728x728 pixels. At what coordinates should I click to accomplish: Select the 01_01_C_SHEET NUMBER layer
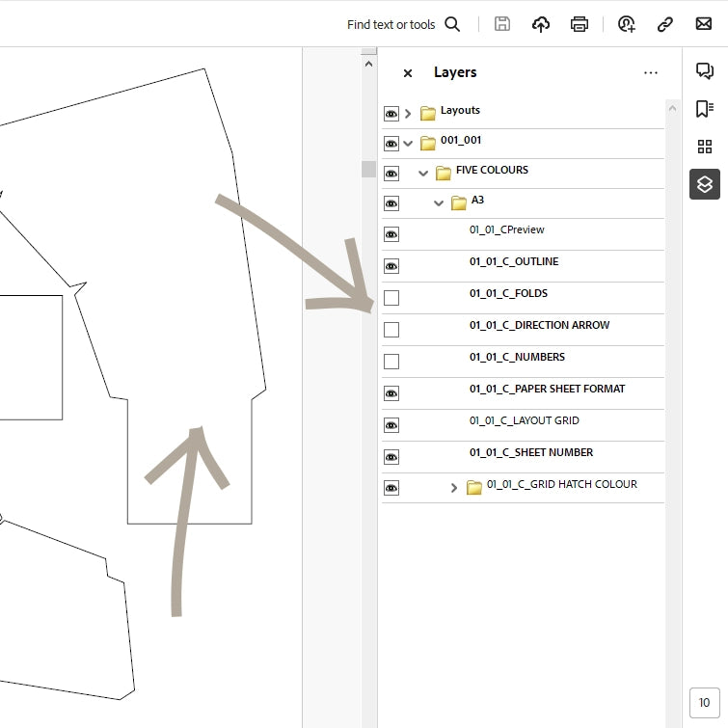click(531, 452)
